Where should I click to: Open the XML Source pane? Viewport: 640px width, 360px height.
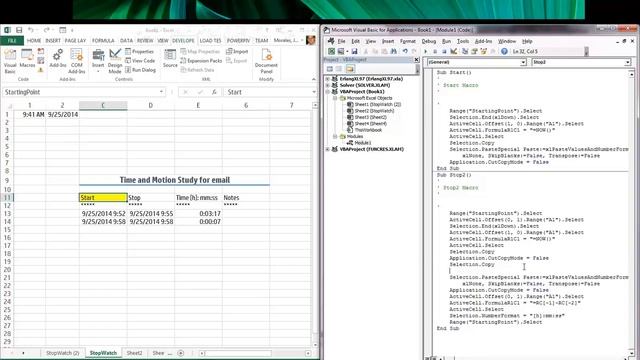pyautogui.click(x=170, y=59)
